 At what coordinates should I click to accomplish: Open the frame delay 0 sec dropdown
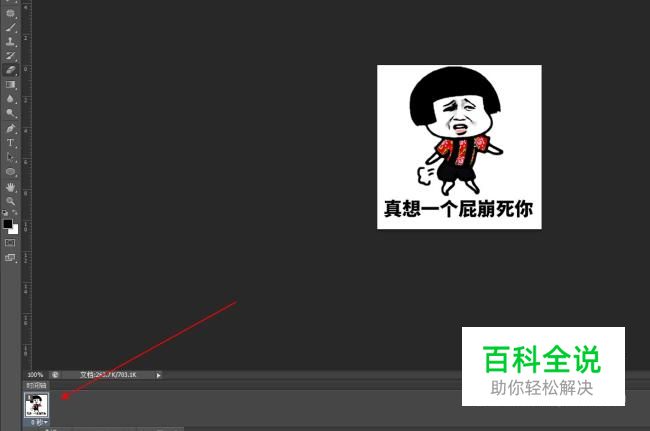[x=39, y=422]
